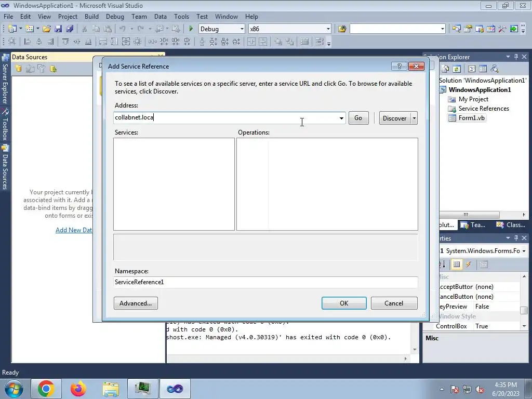Click the Help question mark on dialog
This screenshot has width=532, height=399.
399,66
